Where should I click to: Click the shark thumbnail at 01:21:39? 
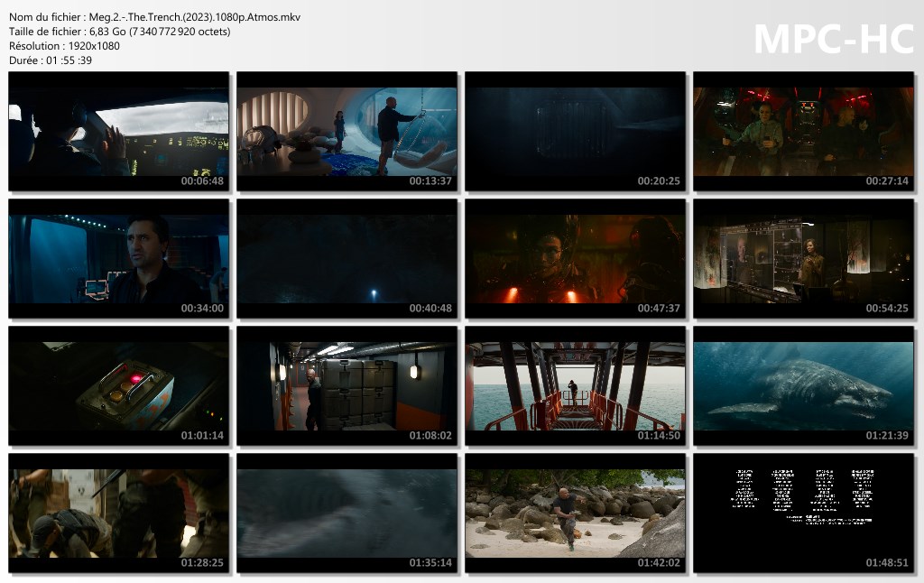[803, 385]
